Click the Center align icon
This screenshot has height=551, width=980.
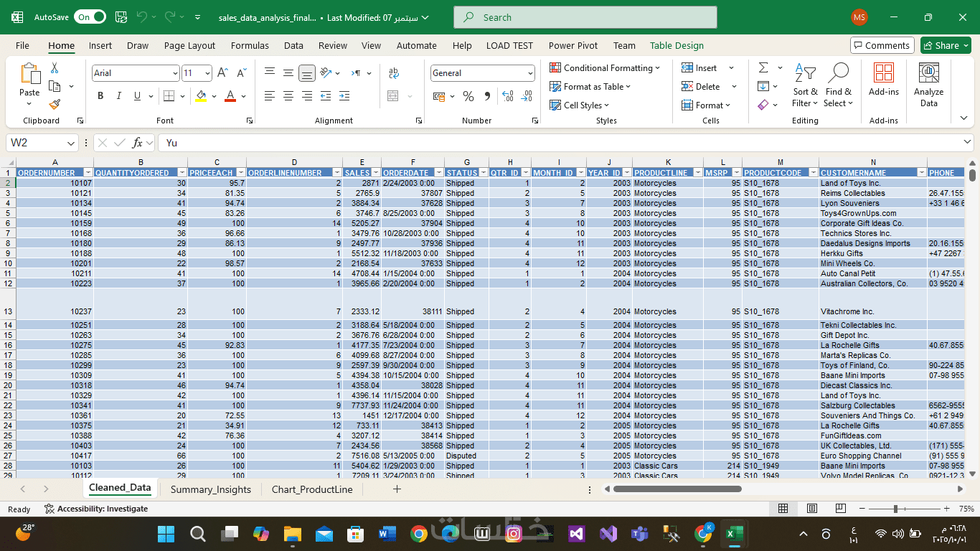point(288,96)
